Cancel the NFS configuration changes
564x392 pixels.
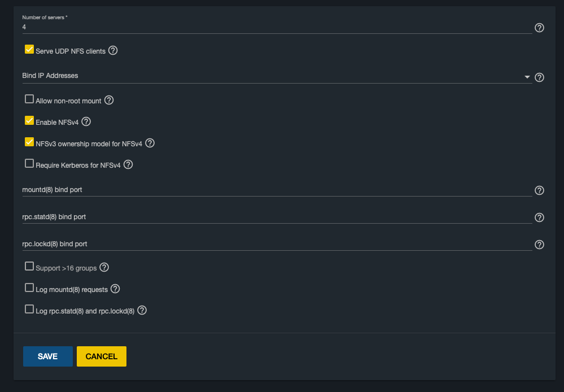102,356
